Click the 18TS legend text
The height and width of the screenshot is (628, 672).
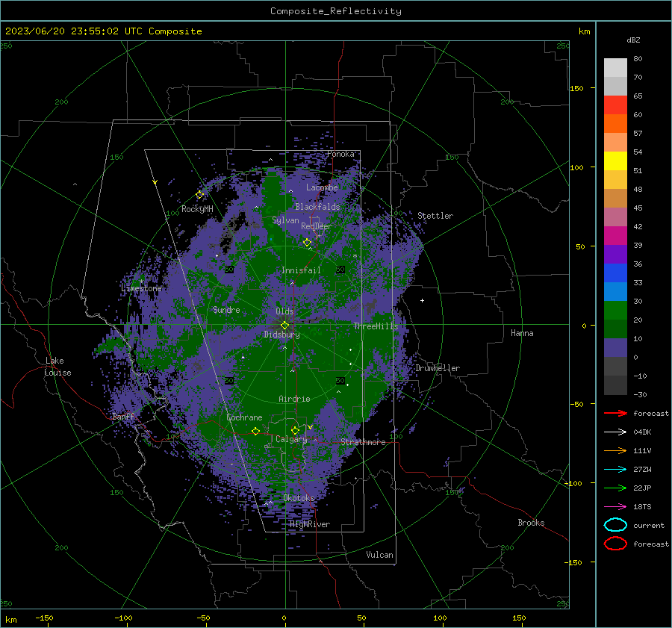[x=642, y=507]
